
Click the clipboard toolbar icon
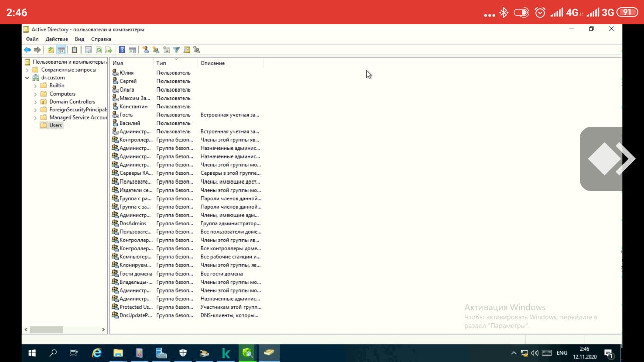pos(74,50)
